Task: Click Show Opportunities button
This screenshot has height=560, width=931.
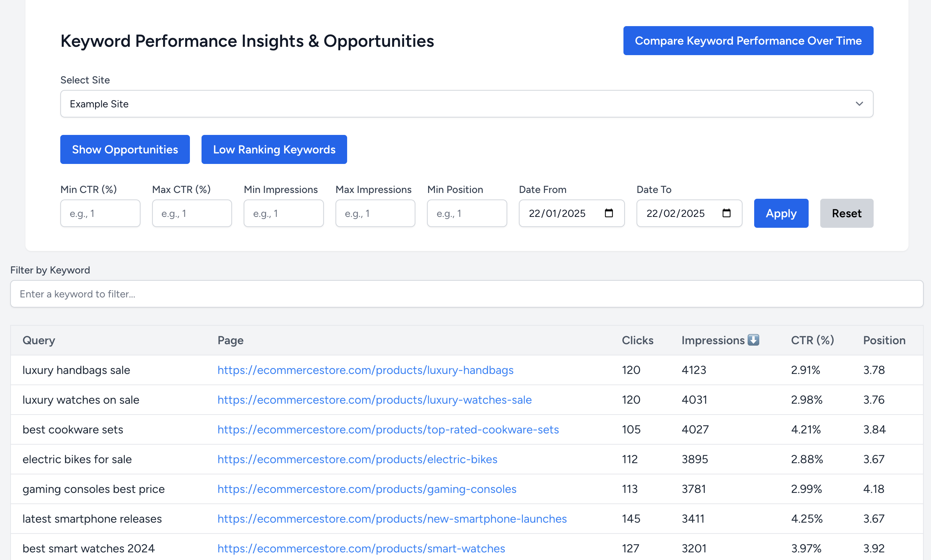Action: pyautogui.click(x=125, y=149)
